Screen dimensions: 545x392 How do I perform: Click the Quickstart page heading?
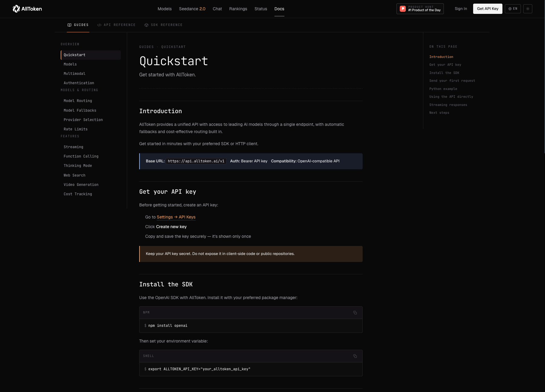pyautogui.click(x=174, y=61)
